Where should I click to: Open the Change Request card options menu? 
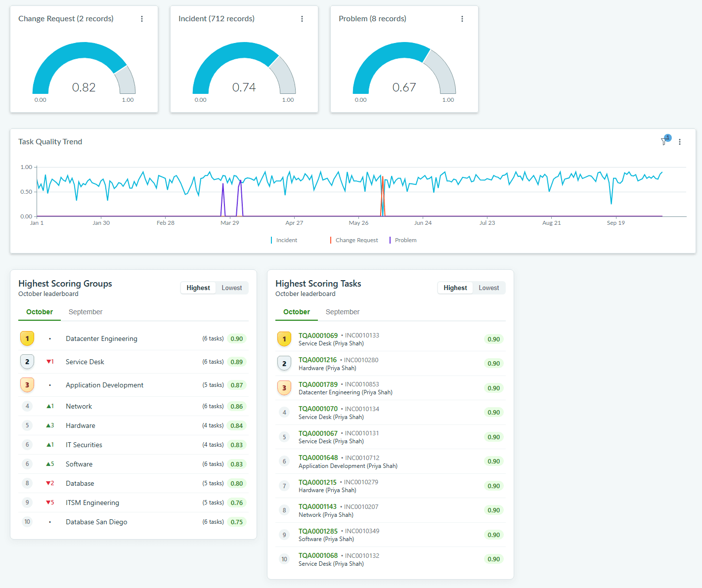[x=142, y=19]
